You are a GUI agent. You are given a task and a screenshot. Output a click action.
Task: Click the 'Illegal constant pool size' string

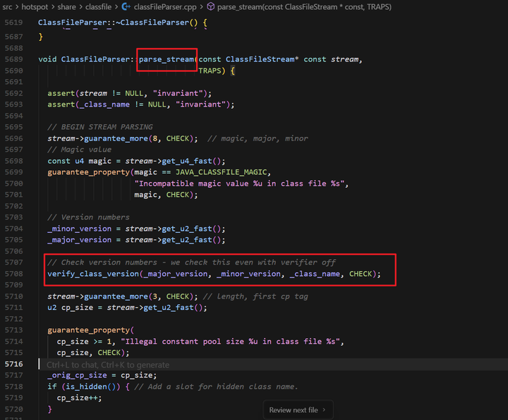[230, 342]
